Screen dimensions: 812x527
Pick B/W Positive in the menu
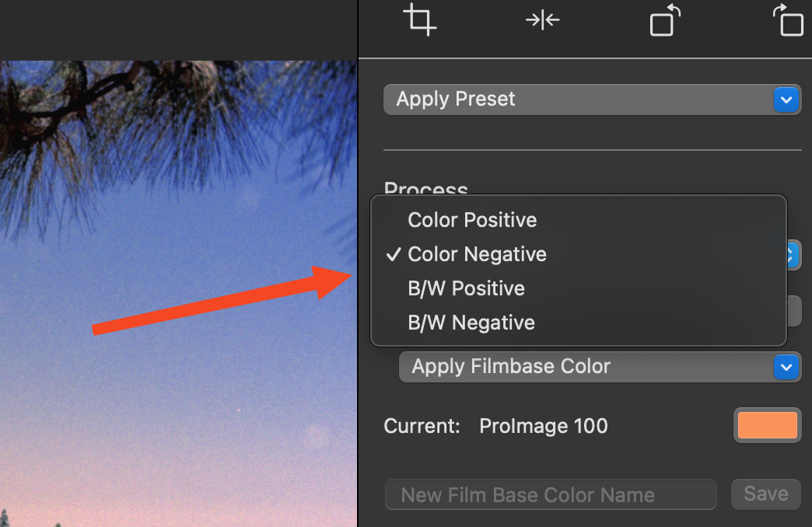pyautogui.click(x=466, y=288)
